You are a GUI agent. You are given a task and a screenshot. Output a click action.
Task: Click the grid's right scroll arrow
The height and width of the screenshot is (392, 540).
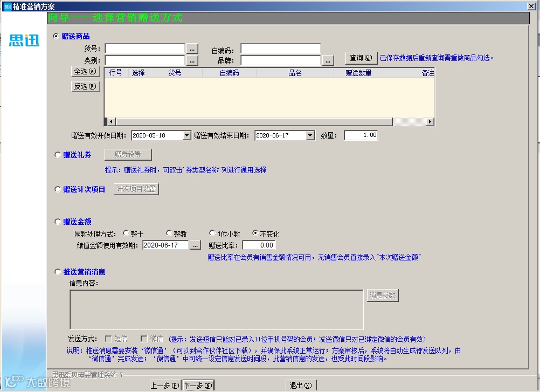click(x=430, y=122)
